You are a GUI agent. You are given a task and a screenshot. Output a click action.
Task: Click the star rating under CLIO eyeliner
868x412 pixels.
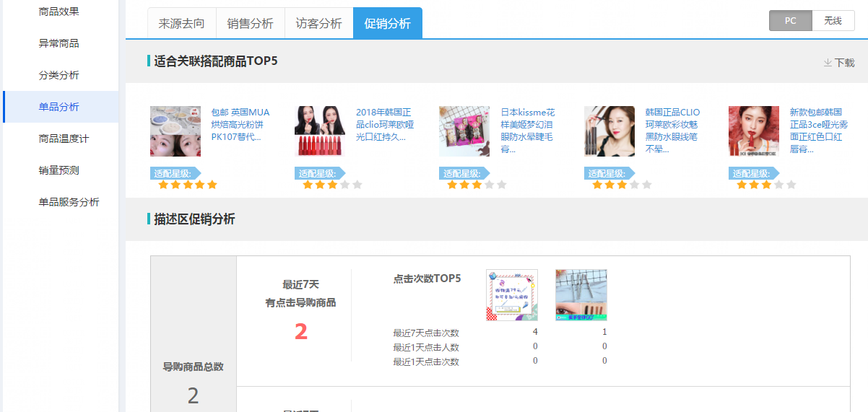622,185
